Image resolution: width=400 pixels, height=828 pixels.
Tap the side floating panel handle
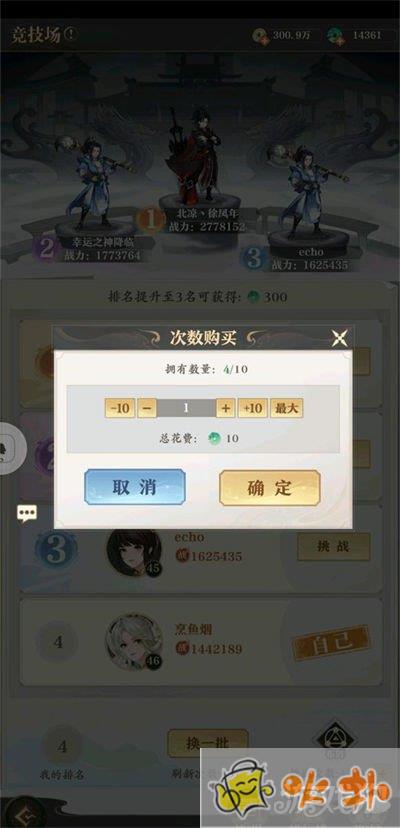coord(12,448)
